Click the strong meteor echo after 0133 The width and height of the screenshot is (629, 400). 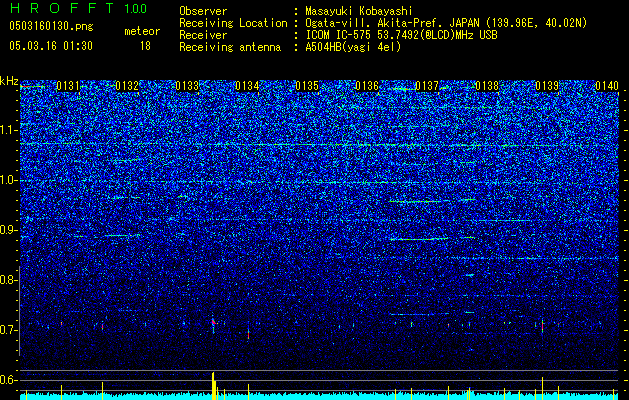[213, 323]
